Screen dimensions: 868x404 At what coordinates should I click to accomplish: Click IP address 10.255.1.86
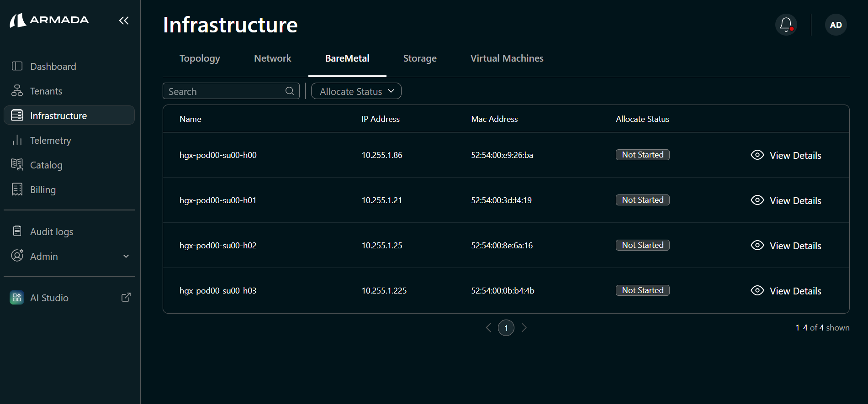click(382, 155)
